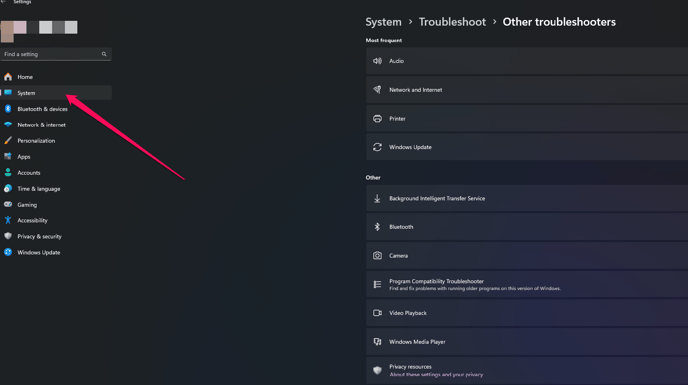Click the System monitor icon in sidebar
This screenshot has width=688, height=385.
(8, 93)
